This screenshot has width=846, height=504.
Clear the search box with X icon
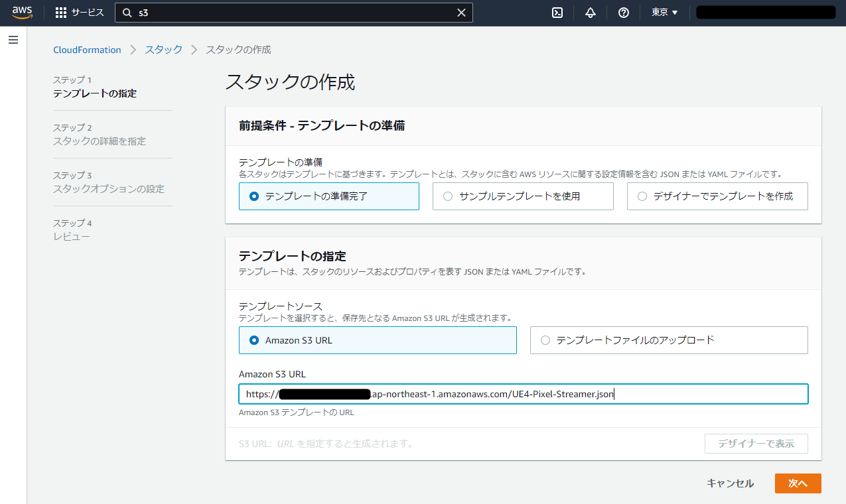point(462,13)
